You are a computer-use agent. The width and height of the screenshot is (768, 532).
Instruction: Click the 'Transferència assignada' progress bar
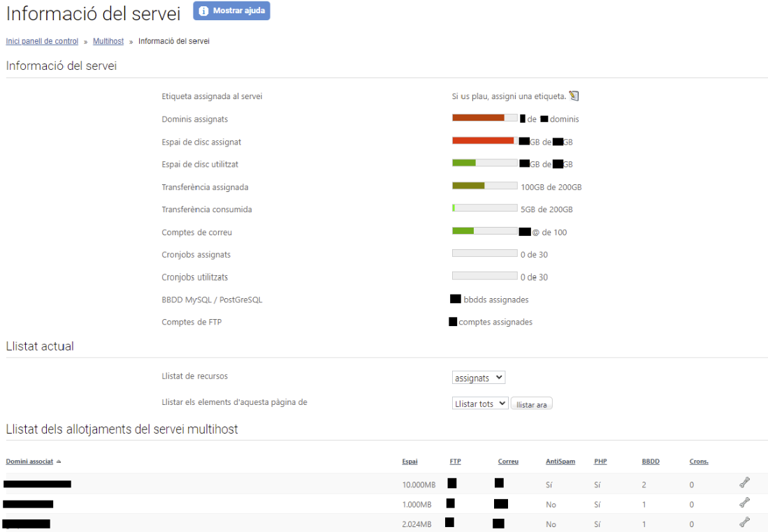click(x=484, y=186)
